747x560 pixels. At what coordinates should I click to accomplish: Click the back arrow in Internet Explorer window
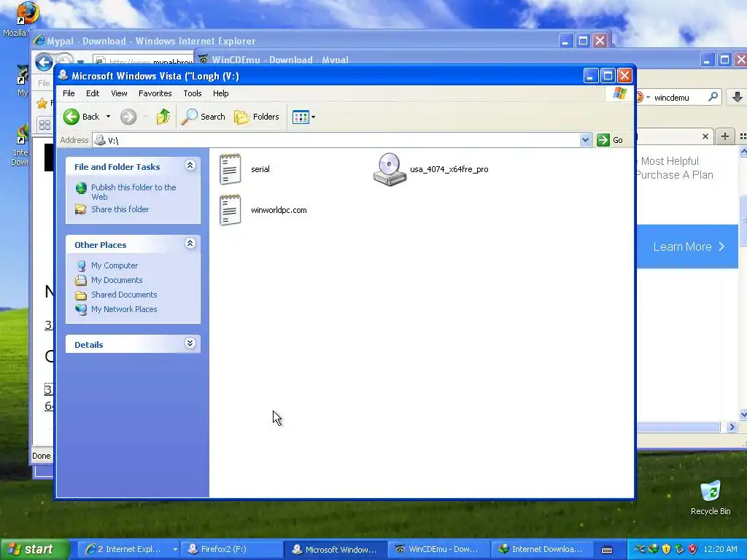click(x=44, y=62)
